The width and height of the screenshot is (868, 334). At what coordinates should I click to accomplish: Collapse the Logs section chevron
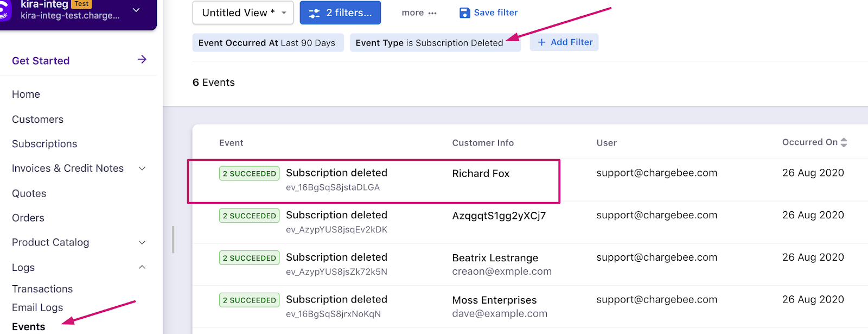pyautogui.click(x=142, y=267)
